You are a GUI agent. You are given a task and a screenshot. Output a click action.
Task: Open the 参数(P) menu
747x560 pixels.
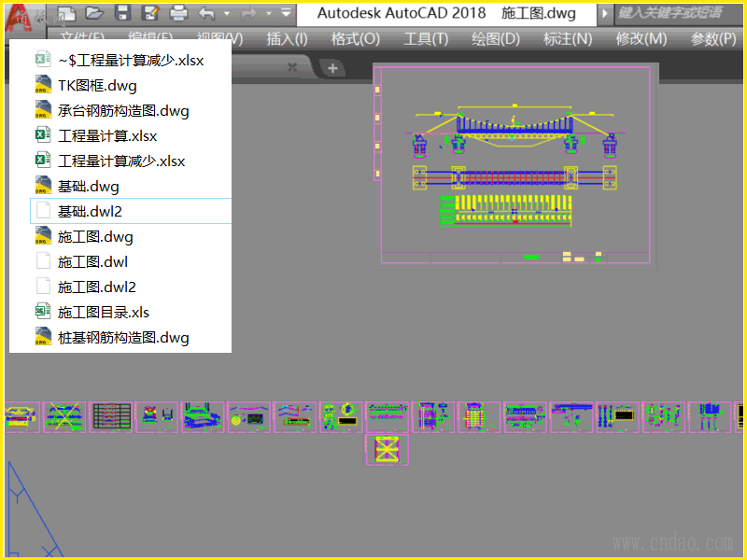pos(713,38)
